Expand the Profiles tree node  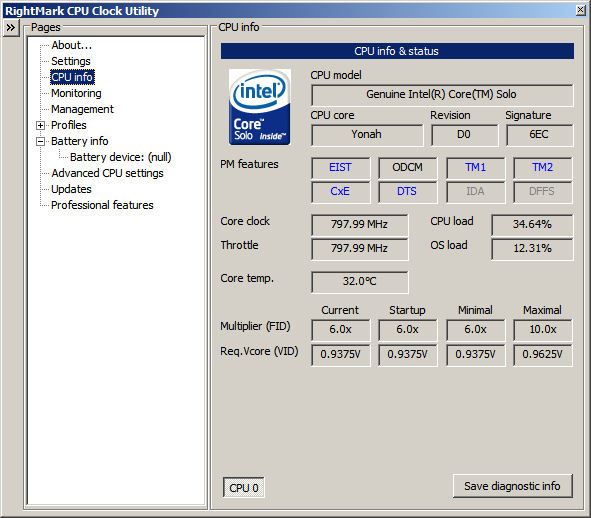click(x=40, y=125)
